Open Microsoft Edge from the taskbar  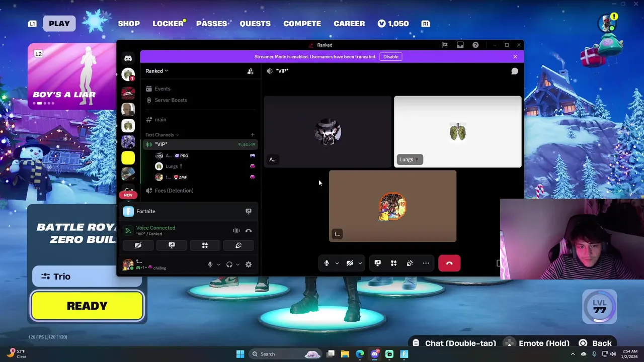(360, 354)
